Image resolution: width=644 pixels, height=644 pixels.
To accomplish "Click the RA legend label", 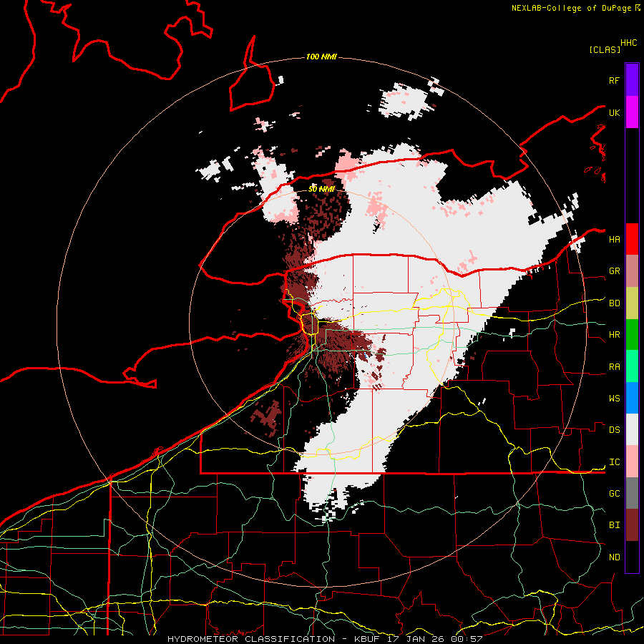I will [614, 367].
